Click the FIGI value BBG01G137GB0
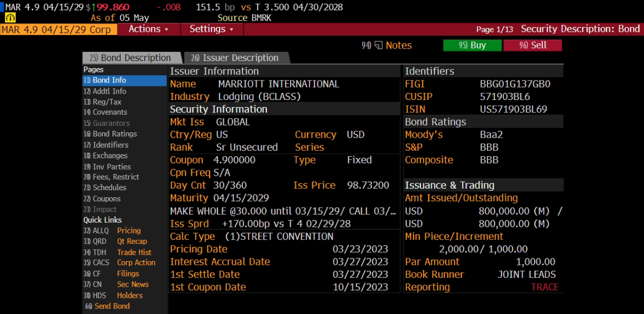Viewport: 644px width, 314px height. tap(515, 84)
